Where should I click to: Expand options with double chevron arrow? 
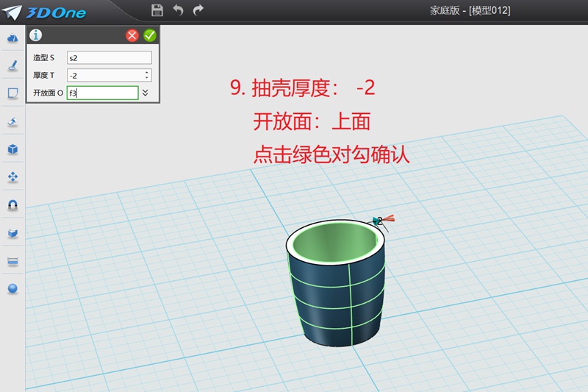click(x=146, y=93)
